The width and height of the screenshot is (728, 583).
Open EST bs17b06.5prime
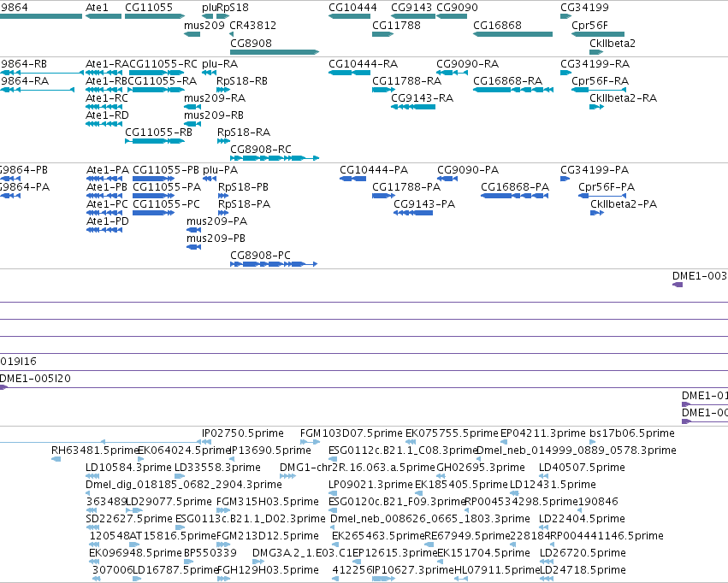coord(632,433)
